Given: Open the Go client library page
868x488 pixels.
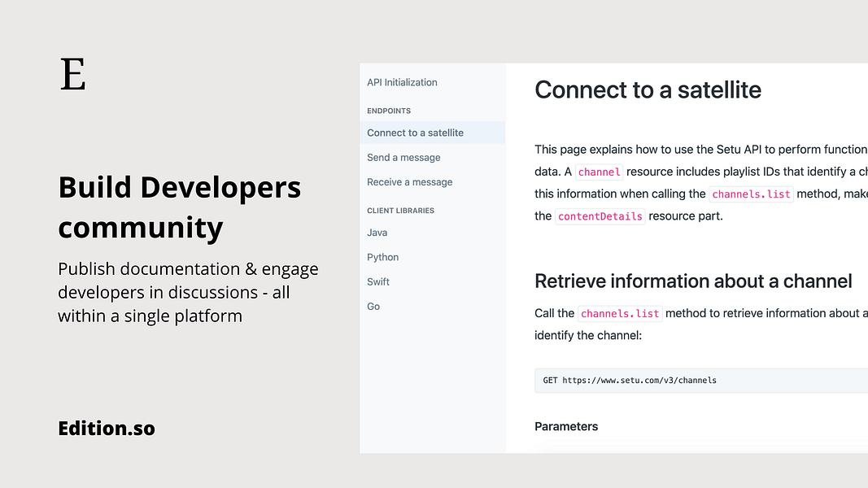Looking at the screenshot, I should pyautogui.click(x=373, y=307).
